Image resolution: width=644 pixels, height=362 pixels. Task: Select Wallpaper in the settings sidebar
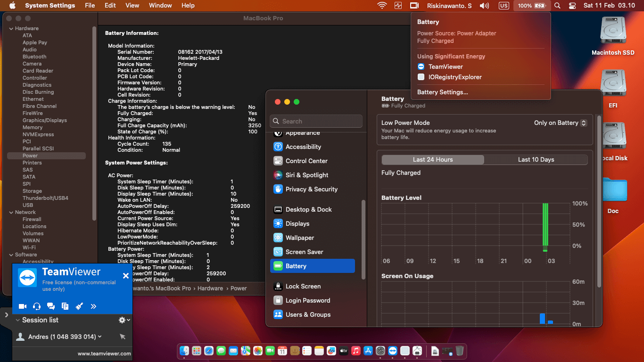313,238
